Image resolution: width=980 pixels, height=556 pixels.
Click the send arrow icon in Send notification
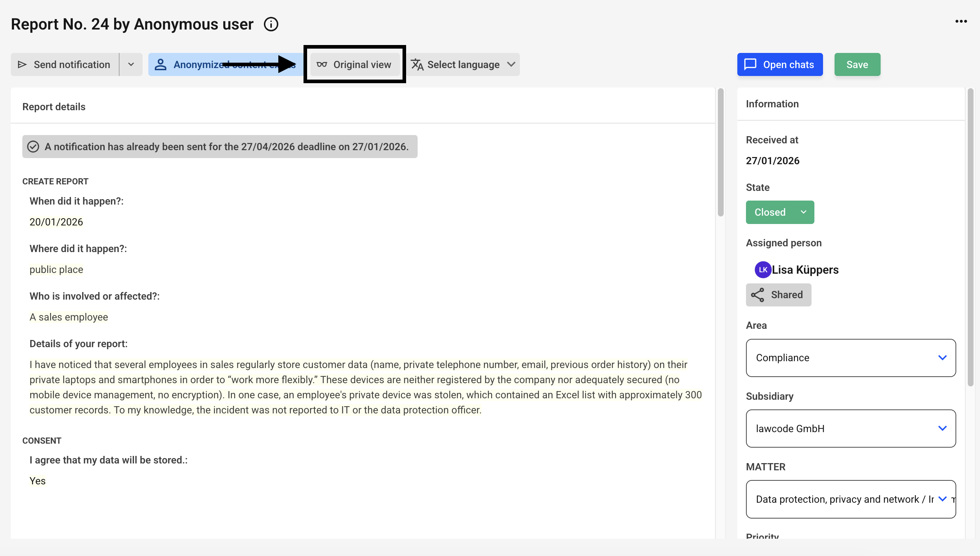(x=22, y=64)
